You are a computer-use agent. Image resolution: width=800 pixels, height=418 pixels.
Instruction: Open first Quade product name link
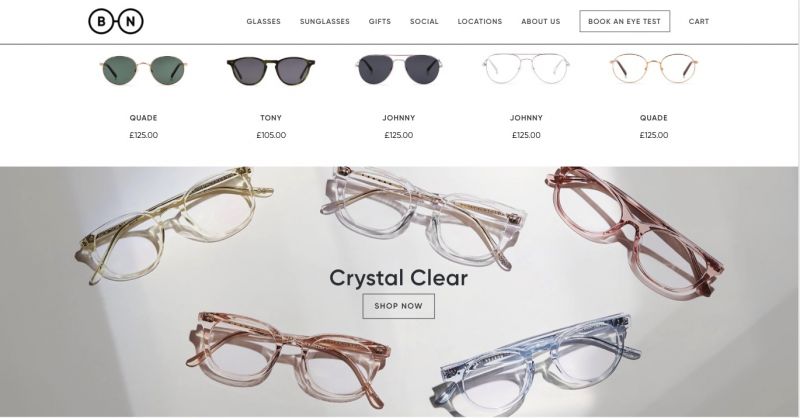[x=143, y=118]
